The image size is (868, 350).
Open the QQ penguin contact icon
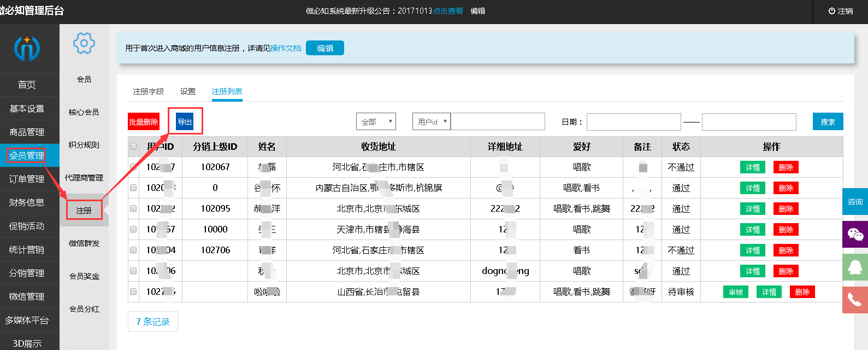click(x=855, y=267)
